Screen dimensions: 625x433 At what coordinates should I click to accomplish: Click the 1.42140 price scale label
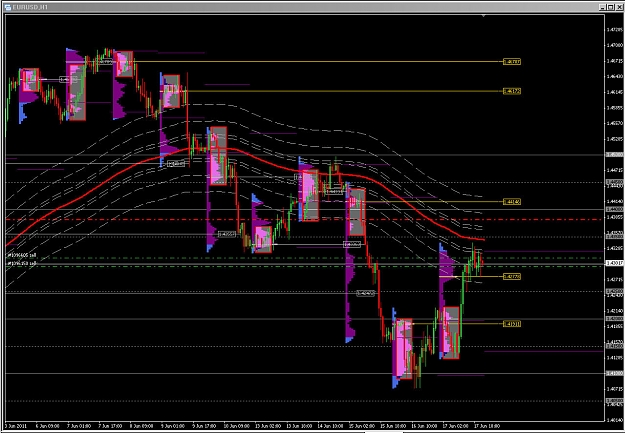click(614, 311)
